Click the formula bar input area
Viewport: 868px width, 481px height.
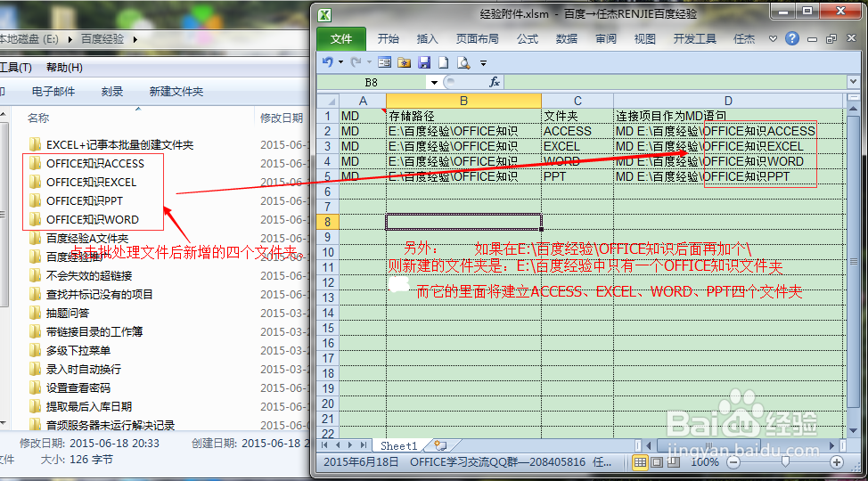point(675,83)
